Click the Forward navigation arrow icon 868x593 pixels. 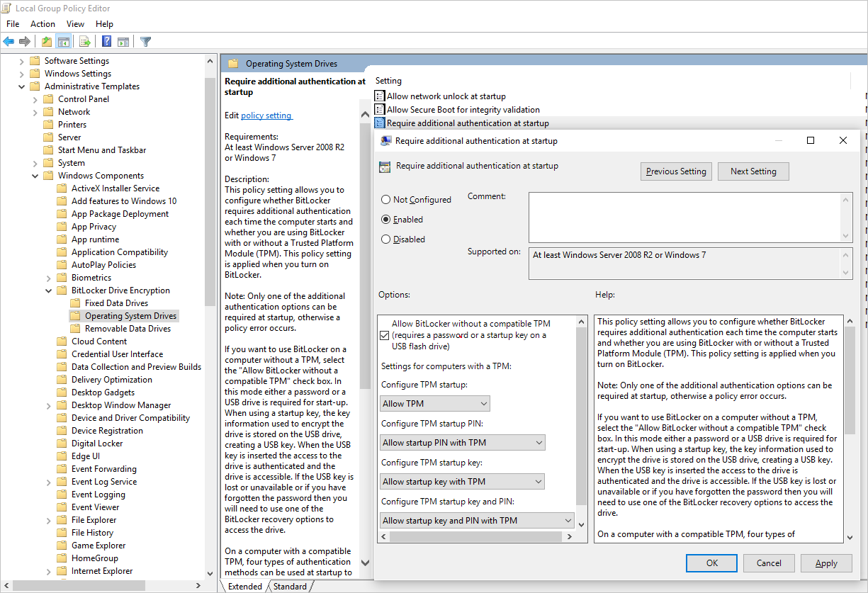click(x=23, y=40)
